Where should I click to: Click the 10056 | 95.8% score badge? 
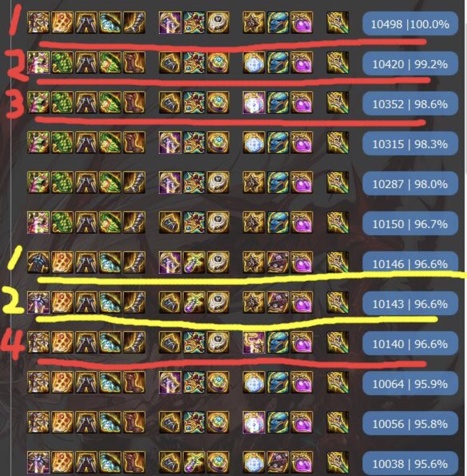click(x=410, y=424)
